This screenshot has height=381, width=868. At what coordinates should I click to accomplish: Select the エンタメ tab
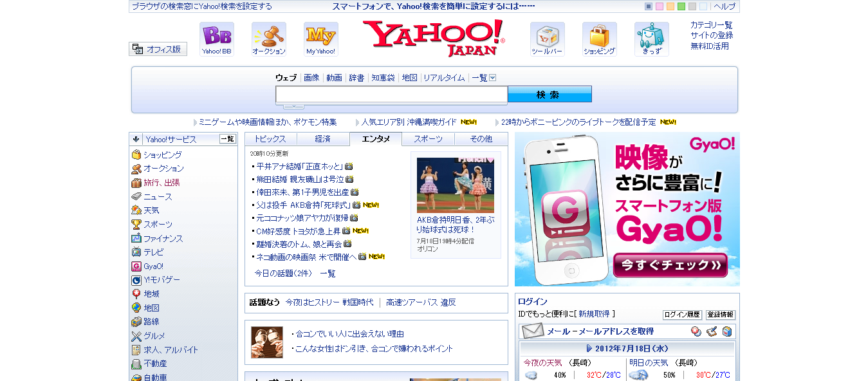click(376, 139)
